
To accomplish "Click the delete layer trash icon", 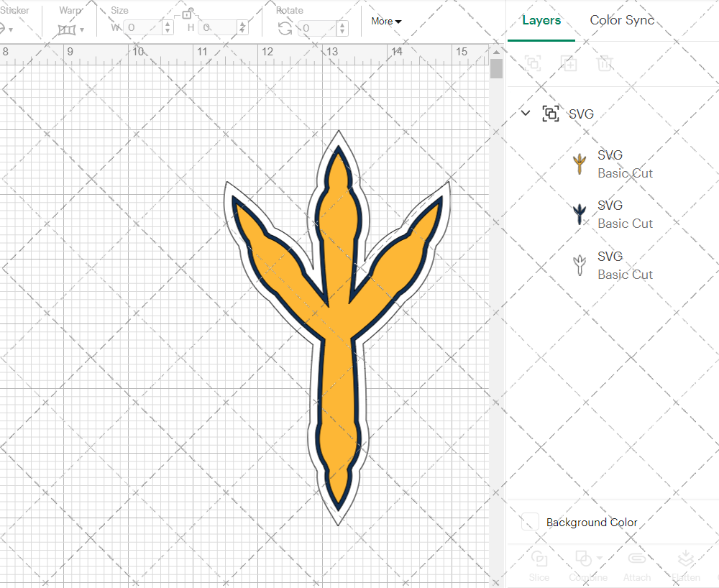I will [605, 63].
